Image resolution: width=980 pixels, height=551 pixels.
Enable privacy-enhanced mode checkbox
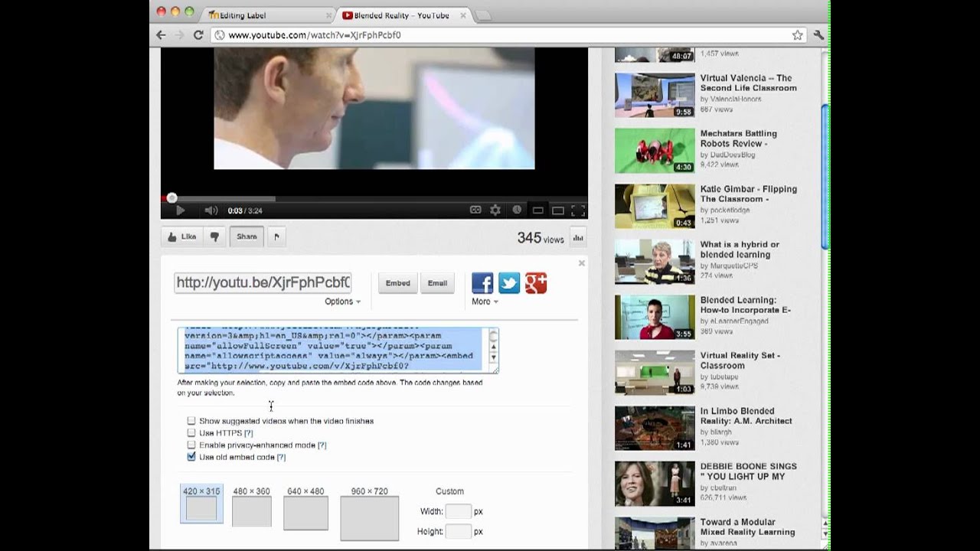[x=191, y=445]
